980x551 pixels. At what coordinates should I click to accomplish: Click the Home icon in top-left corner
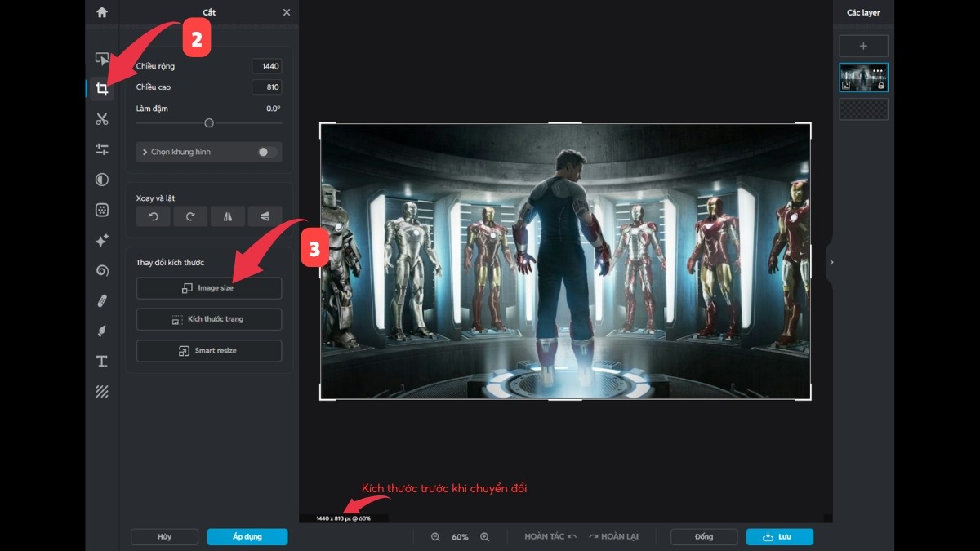pyautogui.click(x=102, y=12)
